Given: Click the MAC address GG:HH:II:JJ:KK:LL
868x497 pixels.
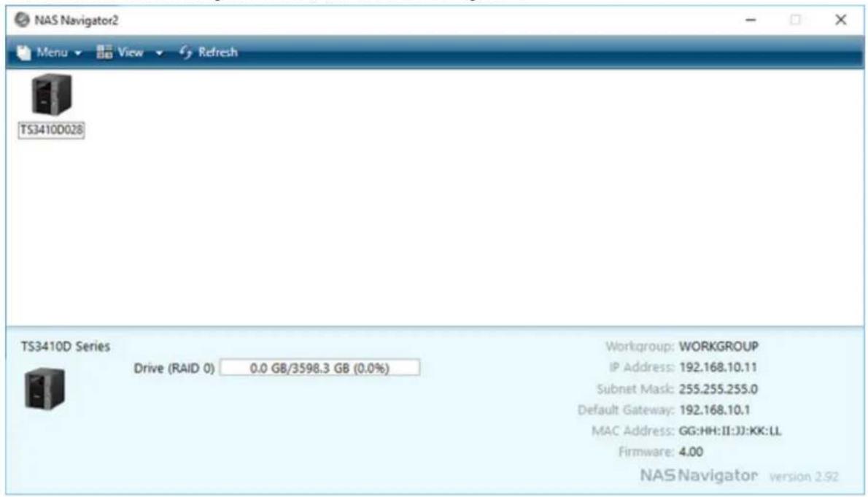Looking at the screenshot, I should pos(729,431).
